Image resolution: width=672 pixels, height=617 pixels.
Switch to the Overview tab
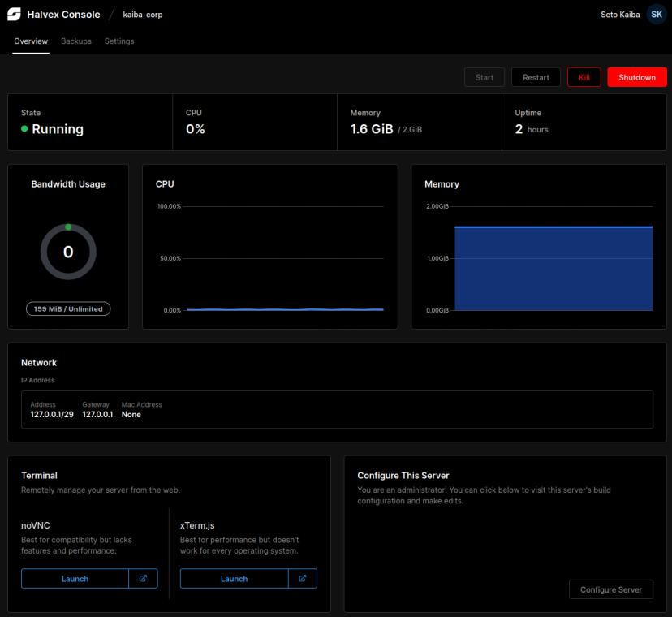point(31,41)
